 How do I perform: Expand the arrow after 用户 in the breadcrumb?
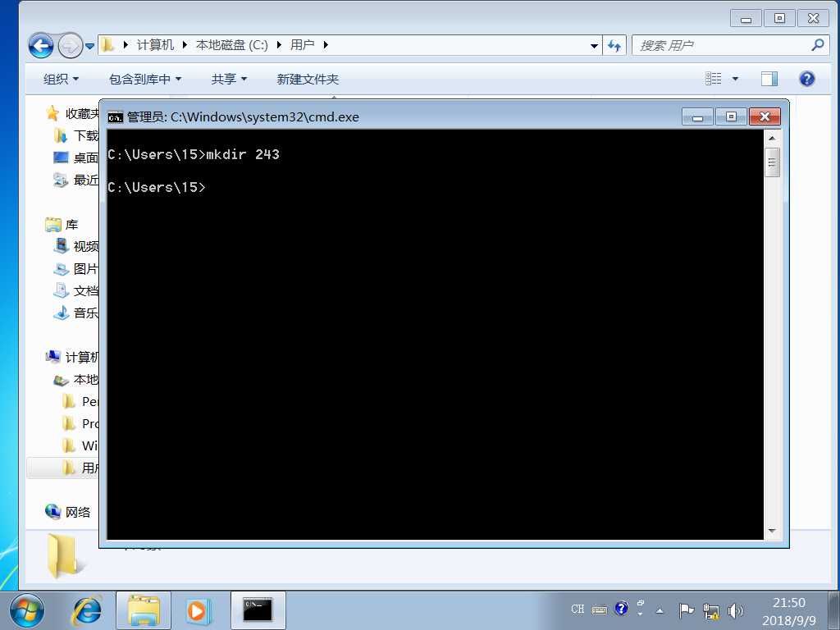pyautogui.click(x=325, y=45)
